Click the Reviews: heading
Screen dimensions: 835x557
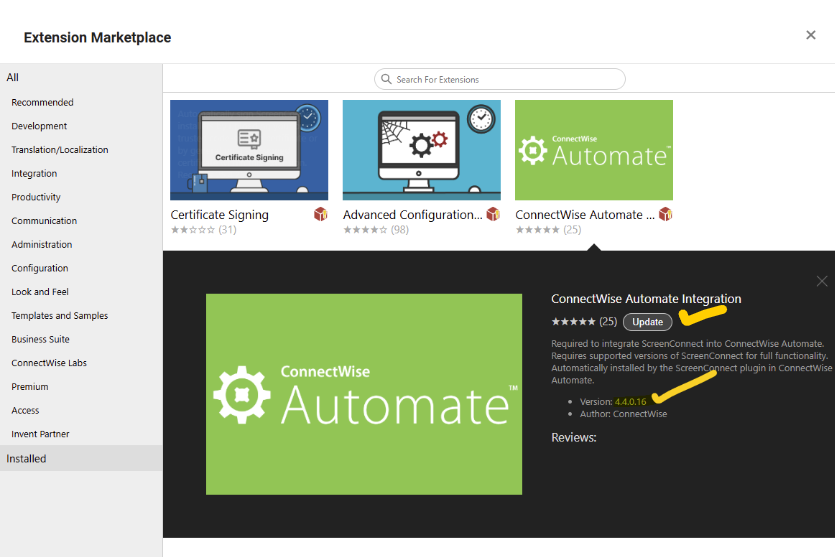(574, 438)
